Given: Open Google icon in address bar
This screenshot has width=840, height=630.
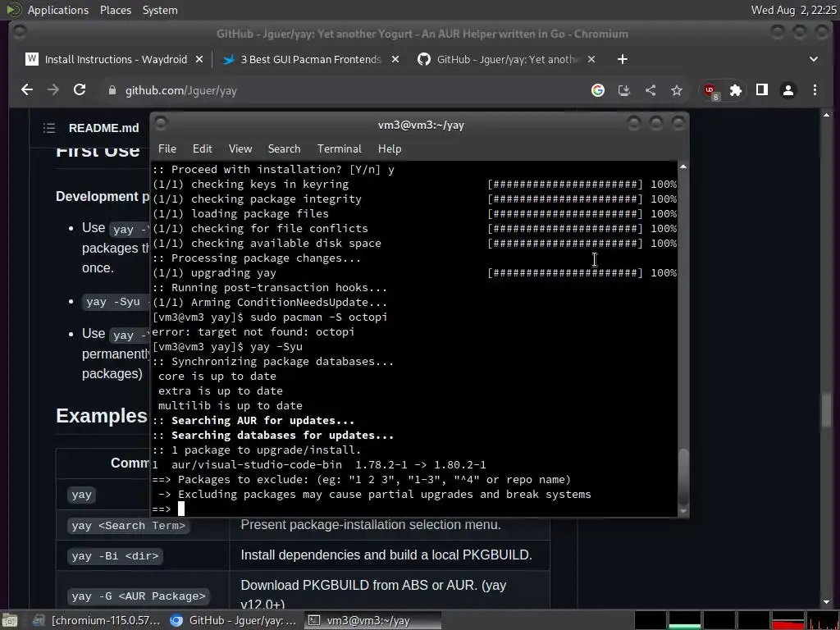Looking at the screenshot, I should (x=598, y=90).
